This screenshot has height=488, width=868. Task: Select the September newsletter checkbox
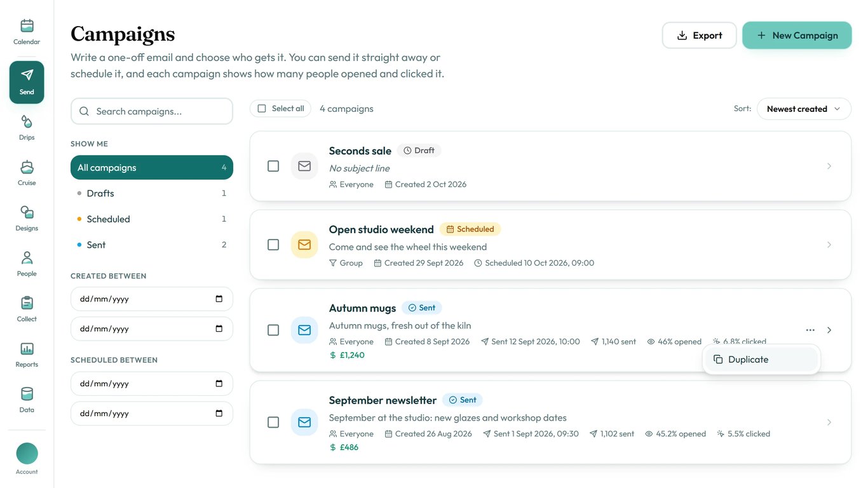[273, 422]
